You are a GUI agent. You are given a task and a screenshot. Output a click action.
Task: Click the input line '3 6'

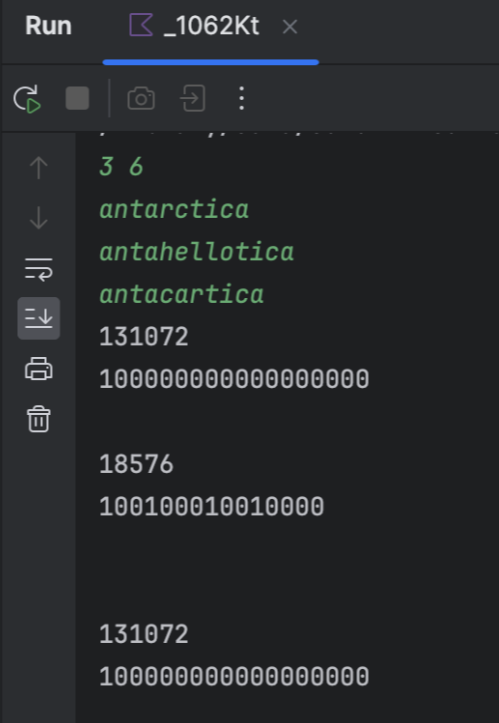coord(121,166)
